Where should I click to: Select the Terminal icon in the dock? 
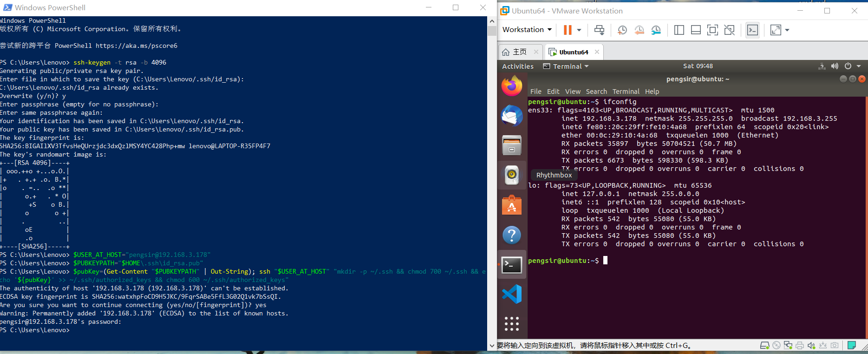tap(512, 265)
